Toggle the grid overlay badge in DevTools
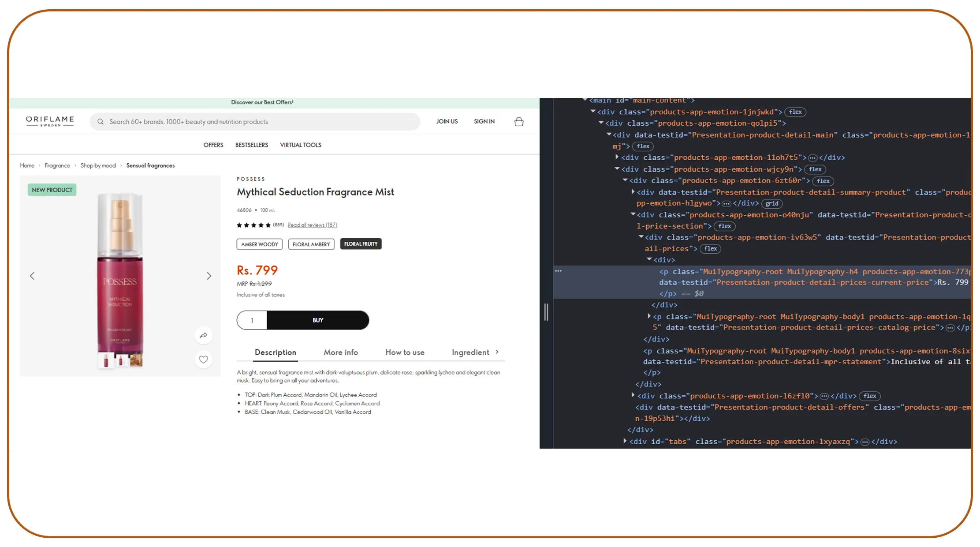The height and width of the screenshot is (547, 980). click(772, 203)
